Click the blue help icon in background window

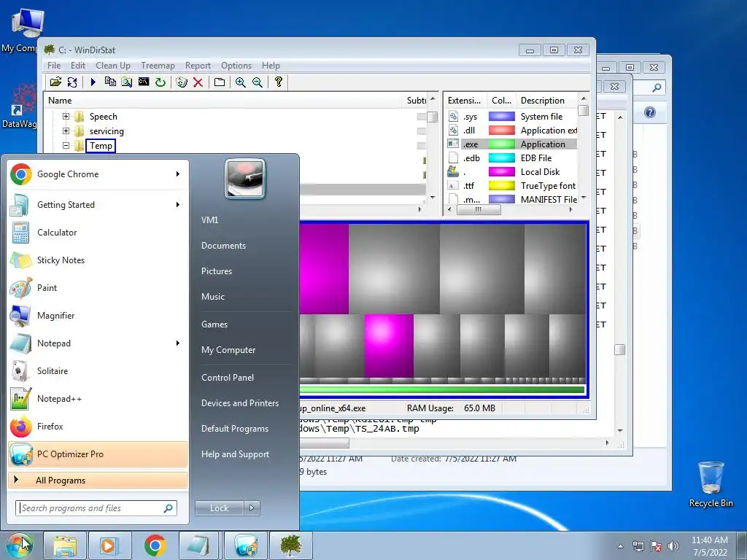(x=650, y=112)
